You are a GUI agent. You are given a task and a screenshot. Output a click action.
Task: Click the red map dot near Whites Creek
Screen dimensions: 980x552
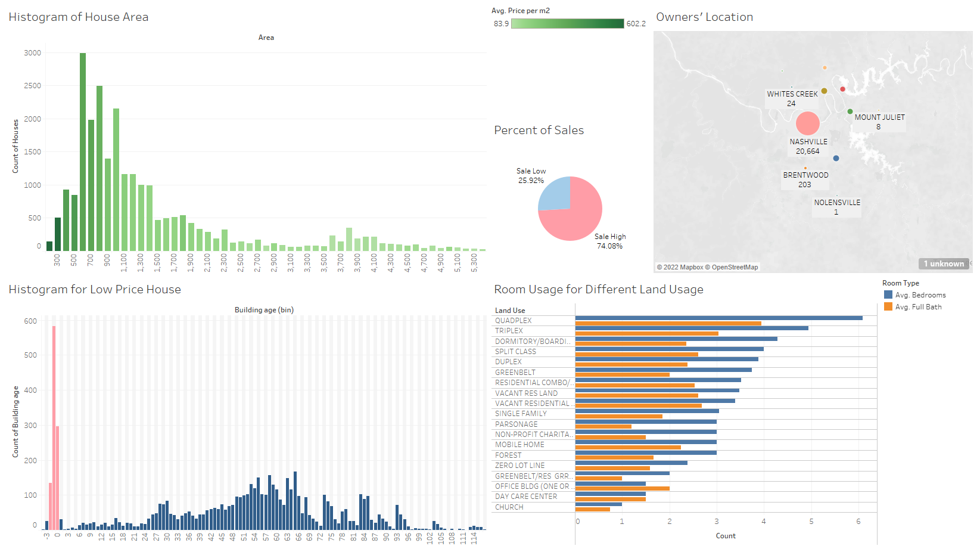[842, 89]
